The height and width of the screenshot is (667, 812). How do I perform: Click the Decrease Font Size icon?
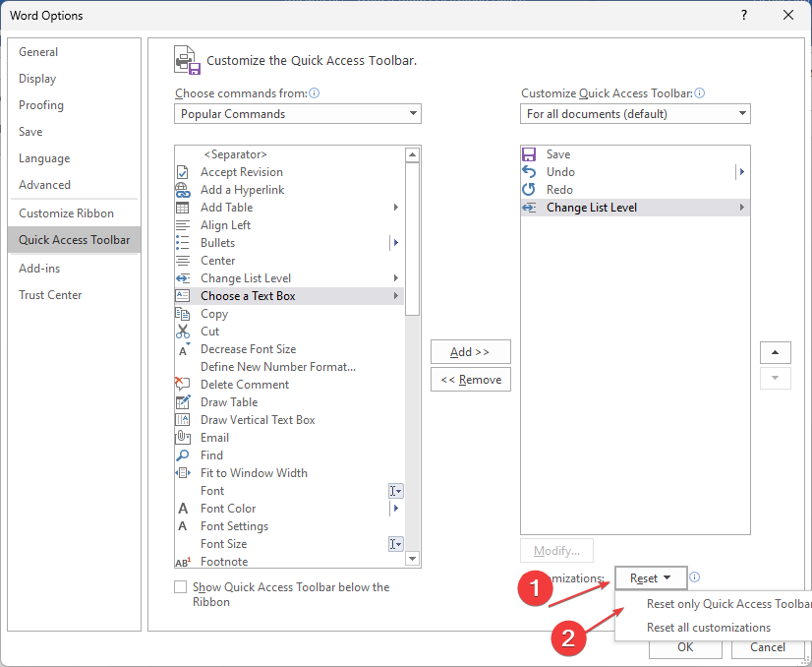pyautogui.click(x=183, y=349)
